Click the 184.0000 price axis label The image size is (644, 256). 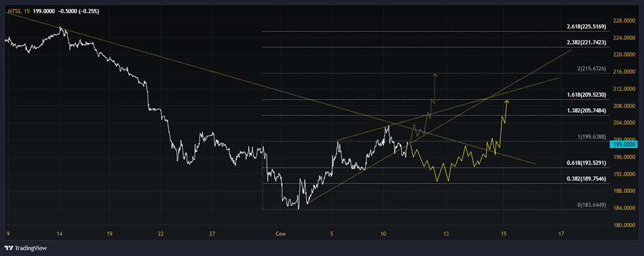[x=624, y=208]
